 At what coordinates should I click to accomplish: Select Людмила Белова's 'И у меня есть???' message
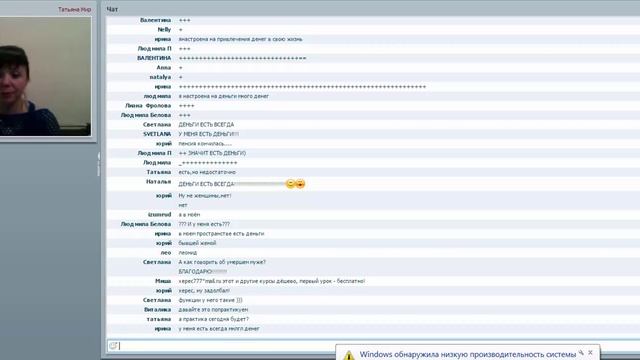point(204,224)
